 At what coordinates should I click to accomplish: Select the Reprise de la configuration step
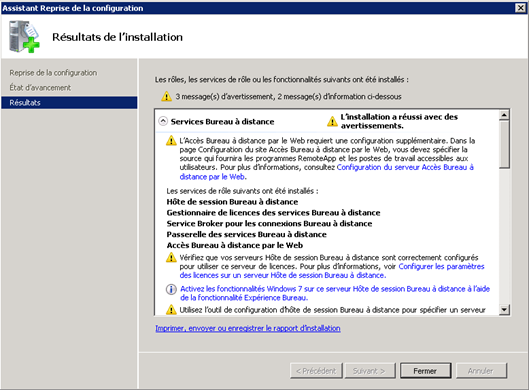[x=53, y=73]
